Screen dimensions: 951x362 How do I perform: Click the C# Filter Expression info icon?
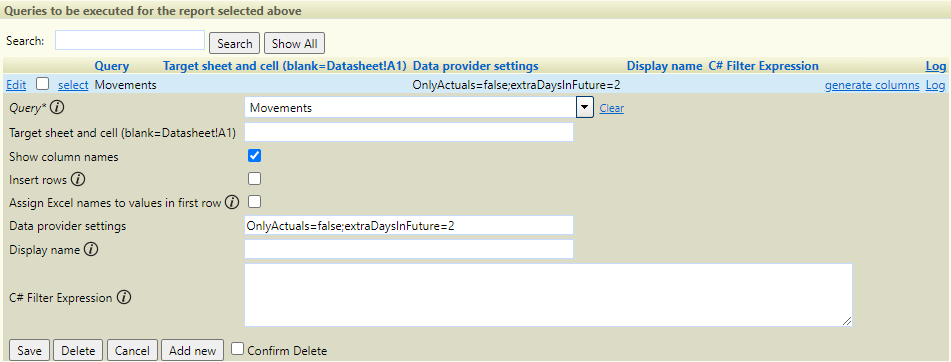point(124,298)
